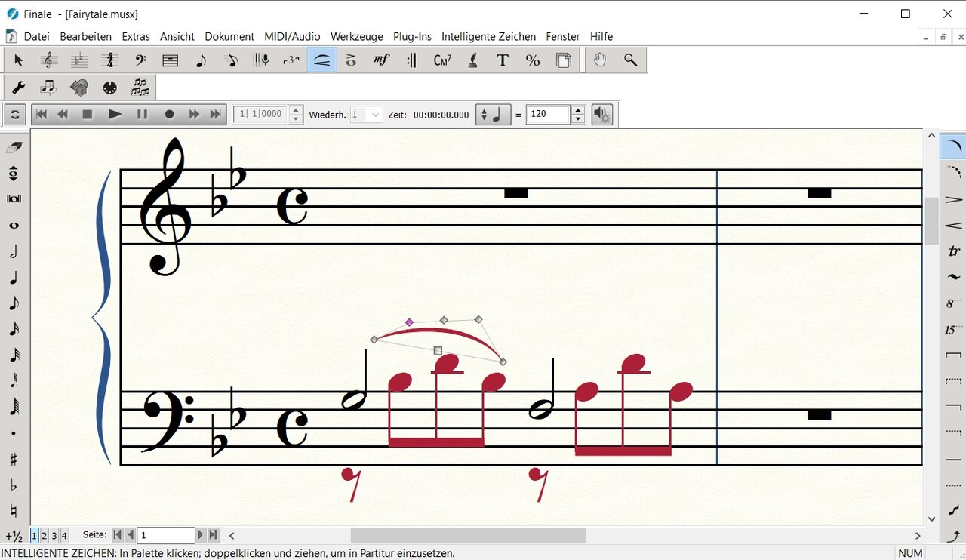Choose the Expression tool (mf)
This screenshot has height=560, width=966.
[382, 60]
